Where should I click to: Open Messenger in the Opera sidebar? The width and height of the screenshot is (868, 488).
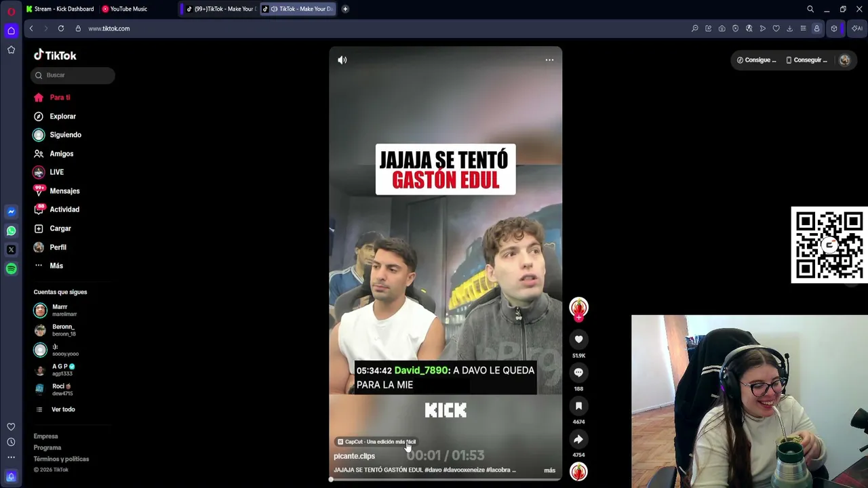[11, 211]
